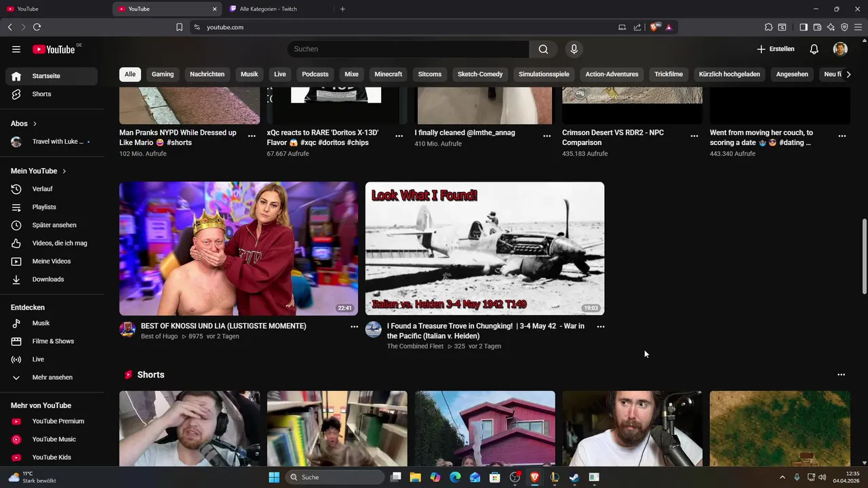Open Windows Start menu
The image size is (868, 488).
tap(274, 477)
